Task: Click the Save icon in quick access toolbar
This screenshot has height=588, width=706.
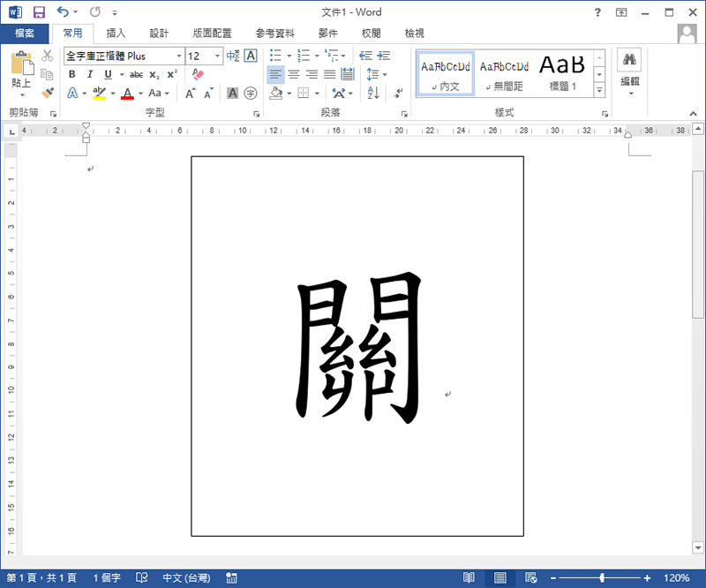Action: click(x=38, y=12)
